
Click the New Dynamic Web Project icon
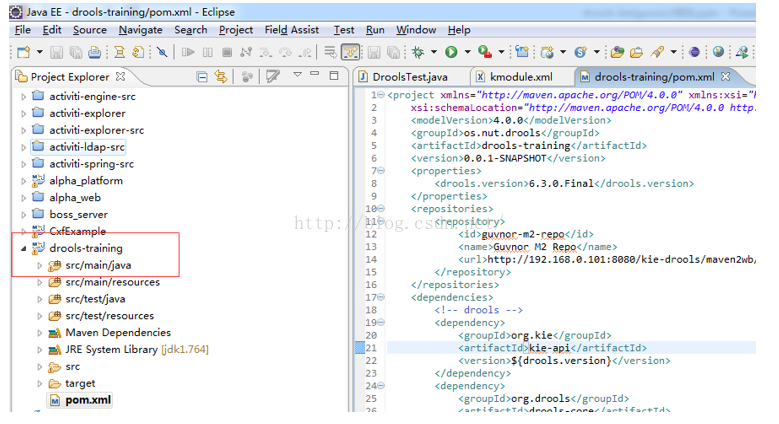[x=547, y=52]
